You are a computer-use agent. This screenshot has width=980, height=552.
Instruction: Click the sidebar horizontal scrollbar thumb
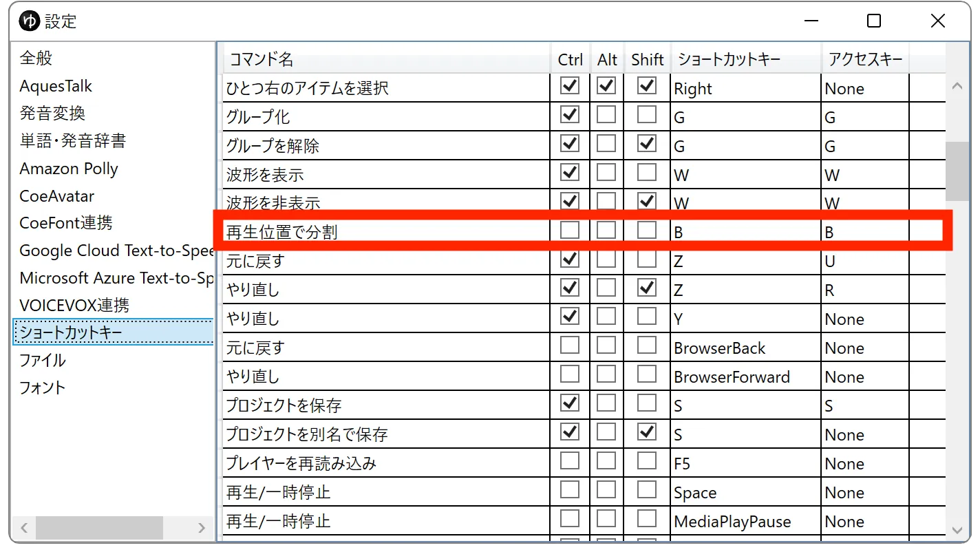[99, 528]
